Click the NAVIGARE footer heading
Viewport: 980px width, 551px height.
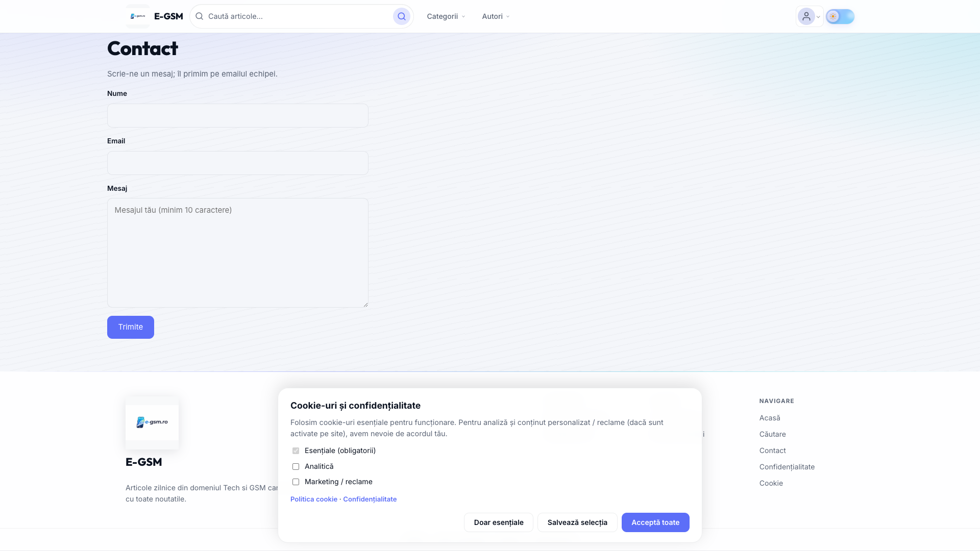tap(777, 401)
